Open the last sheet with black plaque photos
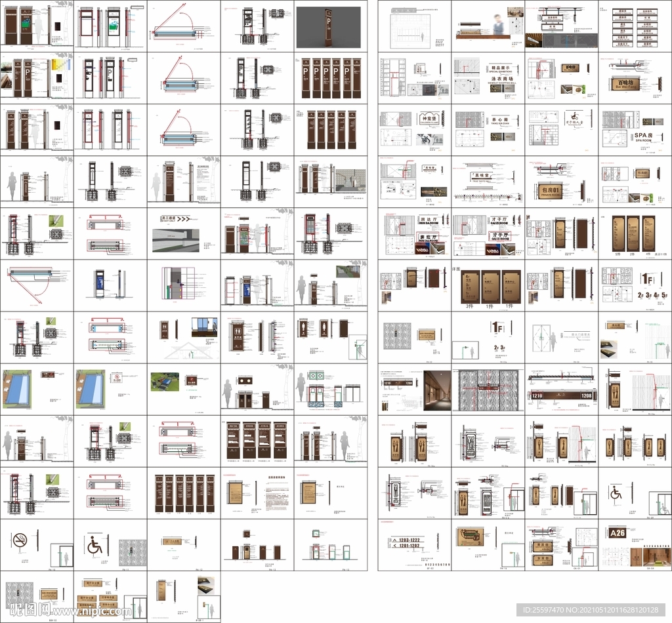Image resolution: width=672 pixels, height=623 pixels. pyautogui.click(x=184, y=597)
